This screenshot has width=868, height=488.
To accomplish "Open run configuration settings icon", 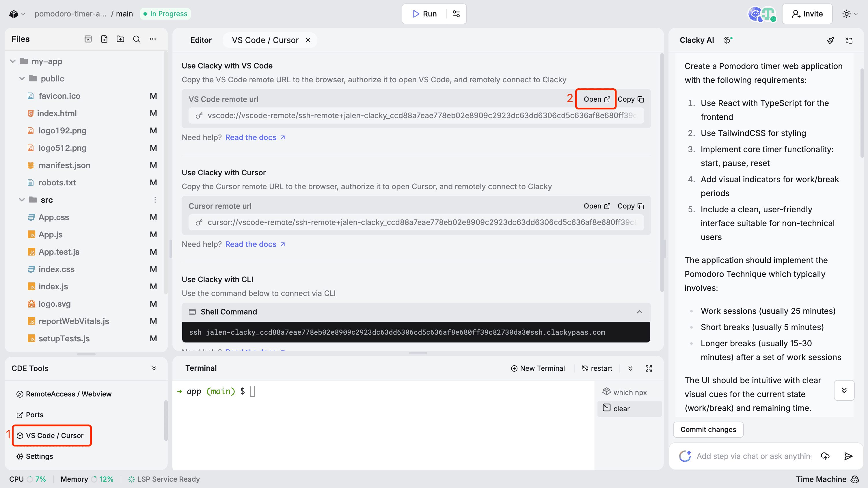I will (x=456, y=14).
